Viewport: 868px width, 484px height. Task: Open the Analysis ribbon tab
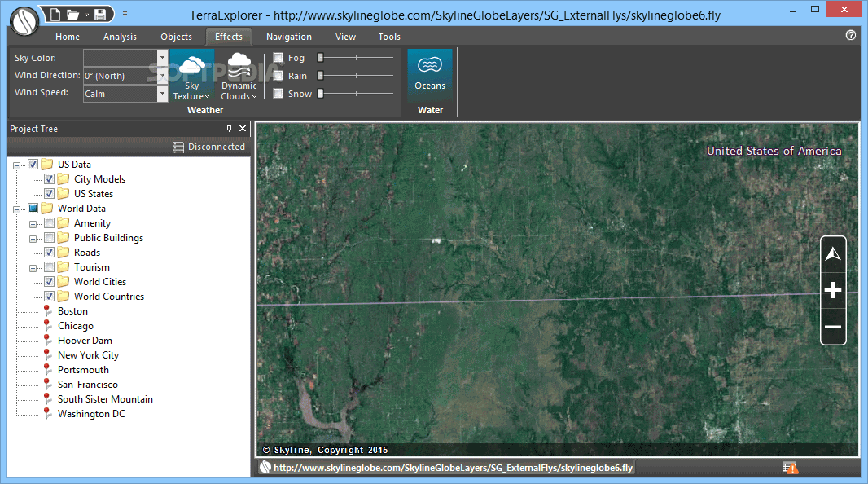[x=120, y=37]
